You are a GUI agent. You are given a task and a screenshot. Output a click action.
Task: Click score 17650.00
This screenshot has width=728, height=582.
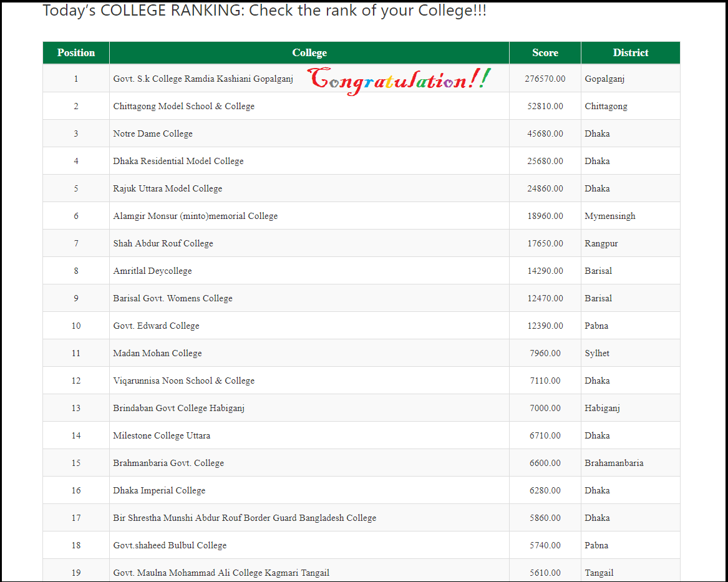point(545,243)
